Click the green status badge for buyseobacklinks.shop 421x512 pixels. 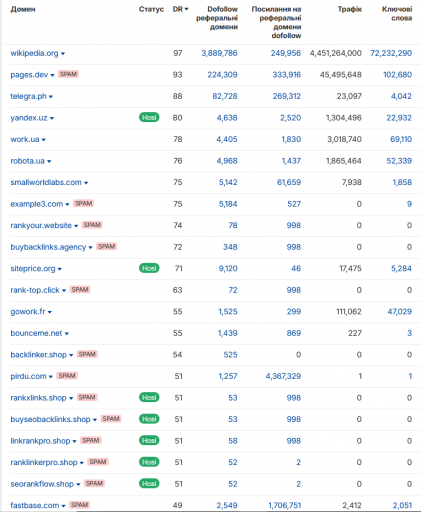pyautogui.click(x=149, y=419)
